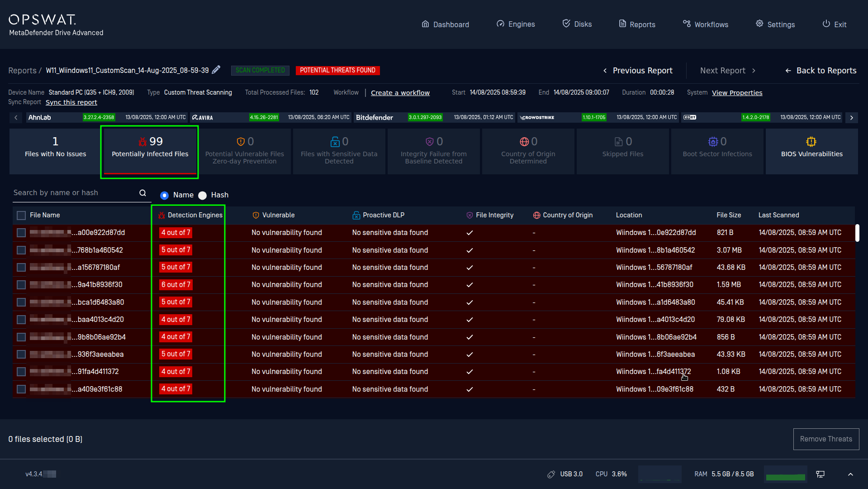The image size is (868, 489).
Task: Open the Disks menu item
Action: click(577, 24)
